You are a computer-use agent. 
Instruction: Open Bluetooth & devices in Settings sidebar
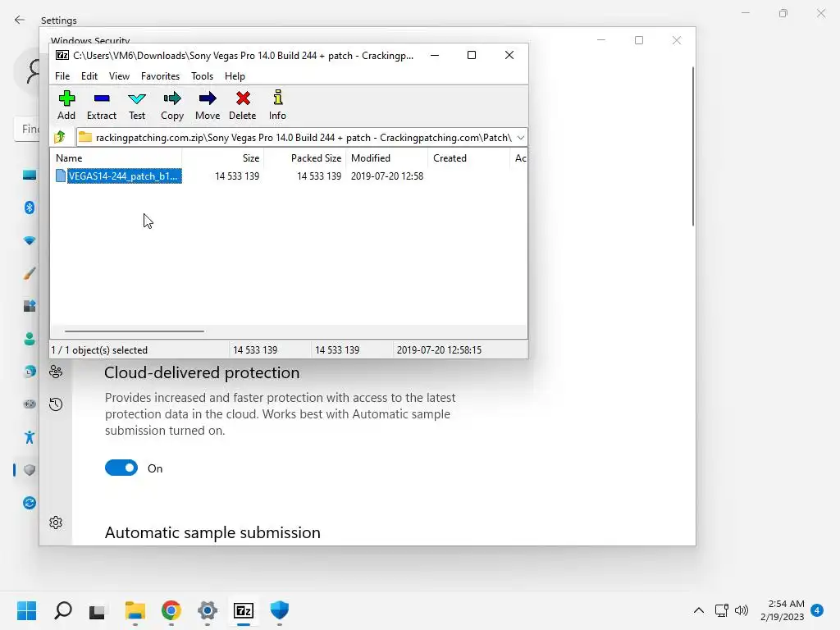[30, 208]
